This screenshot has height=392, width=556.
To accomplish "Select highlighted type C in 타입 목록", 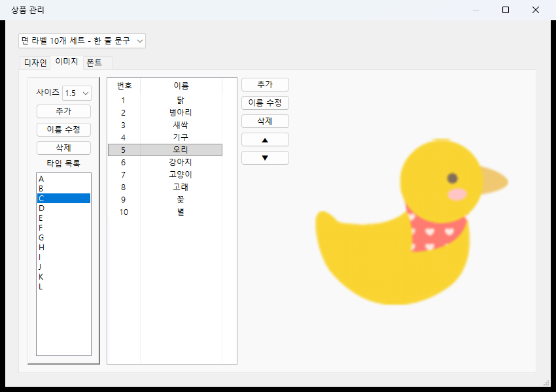I will [63, 199].
